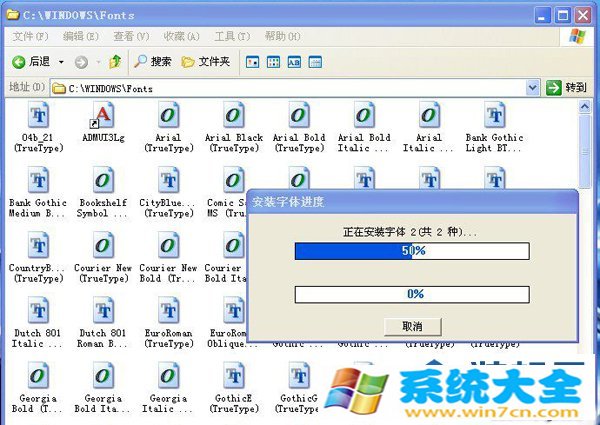Cancel font installation with 取消 button

[x=412, y=326]
